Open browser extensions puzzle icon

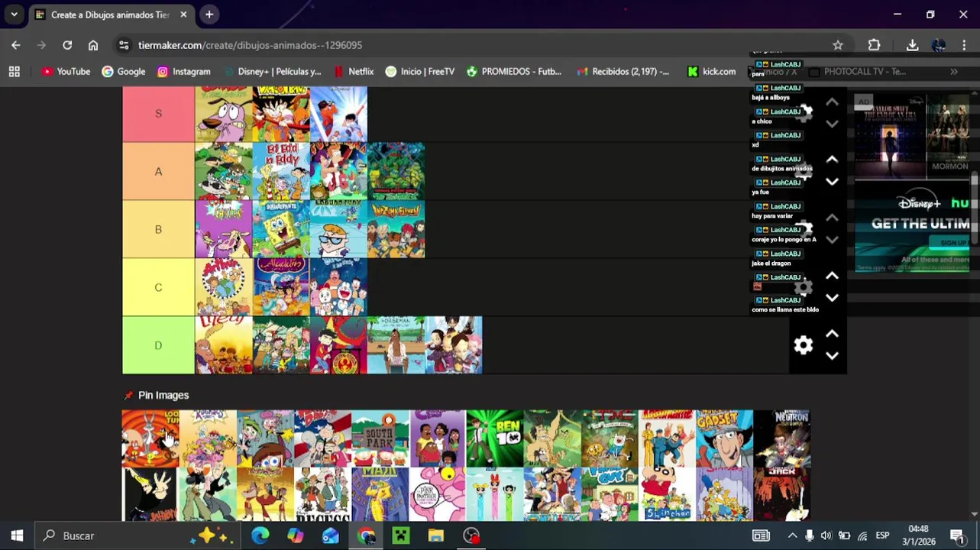tap(875, 45)
